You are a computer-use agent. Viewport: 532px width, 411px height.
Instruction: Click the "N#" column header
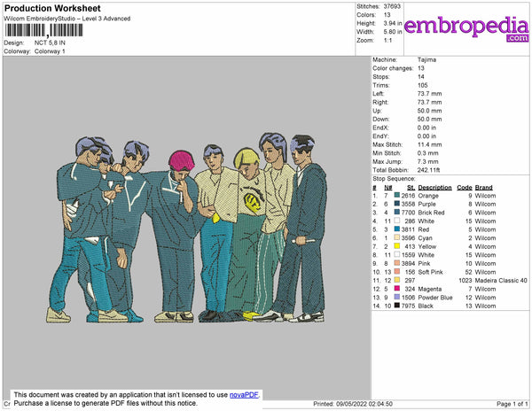click(388, 188)
